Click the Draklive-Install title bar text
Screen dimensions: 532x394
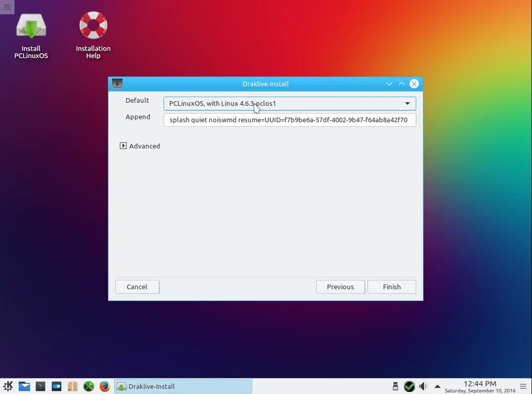click(265, 84)
